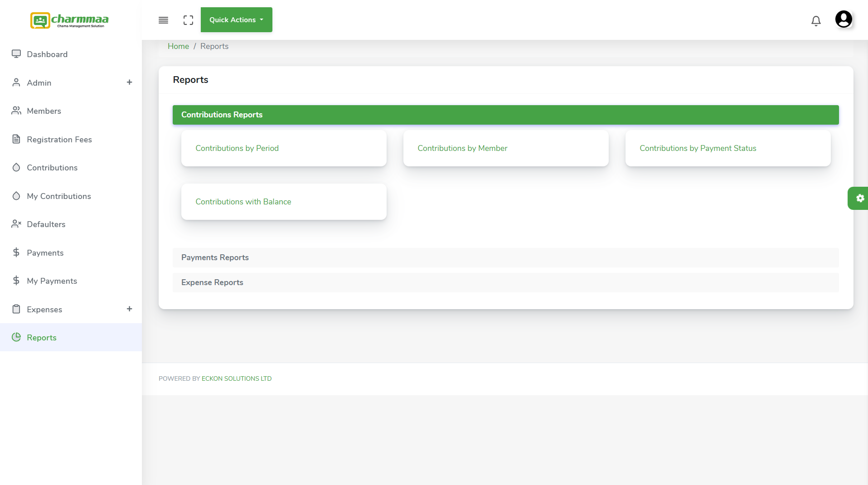
Task: Expand the Admin submenu plus sign
Action: tap(129, 82)
